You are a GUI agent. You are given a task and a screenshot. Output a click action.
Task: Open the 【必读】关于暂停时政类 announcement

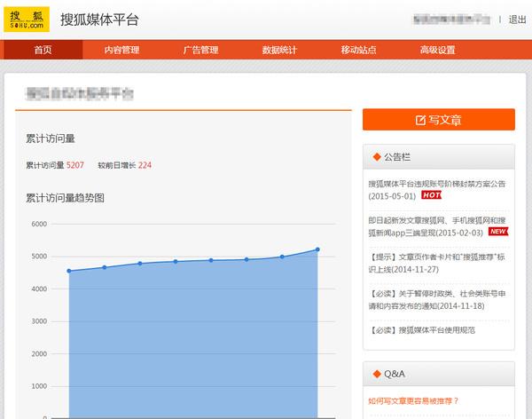coord(437,300)
